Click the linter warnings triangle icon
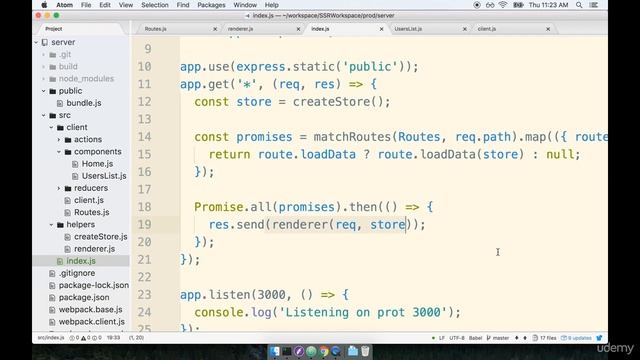This screenshot has height=360, width=640. (85, 338)
